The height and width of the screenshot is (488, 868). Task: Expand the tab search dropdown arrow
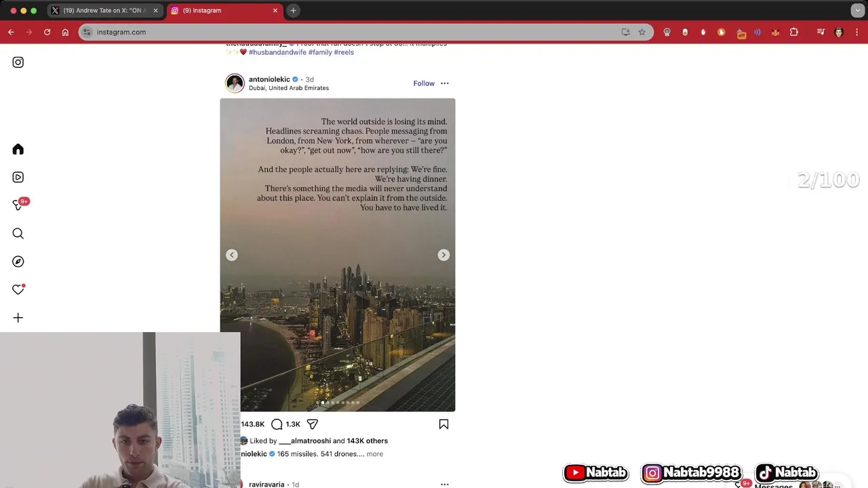tap(857, 11)
